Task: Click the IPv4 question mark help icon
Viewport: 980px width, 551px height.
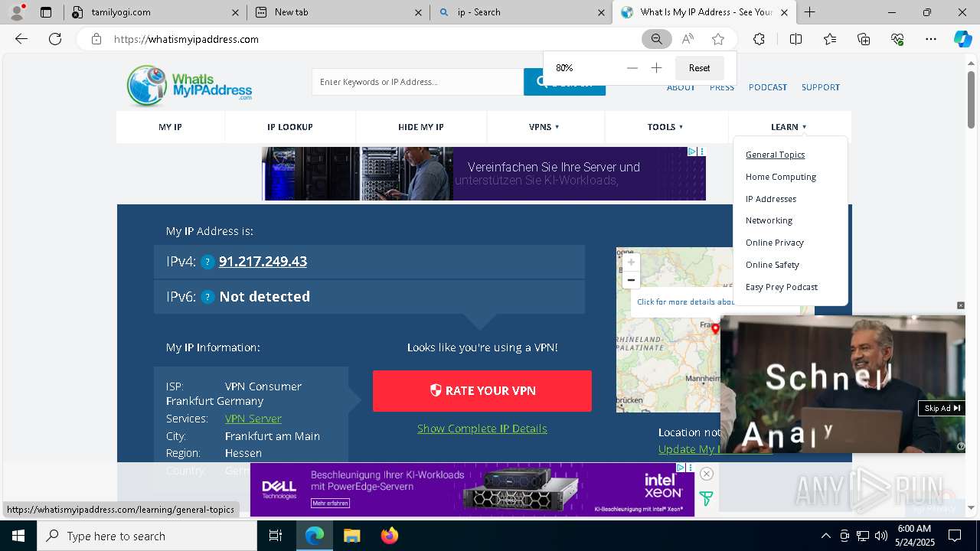Action: 207,262
